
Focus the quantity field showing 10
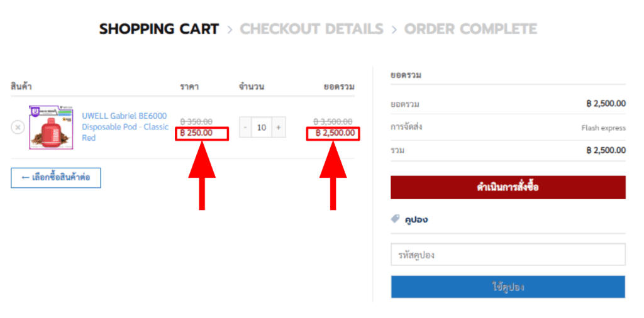pos(262,128)
